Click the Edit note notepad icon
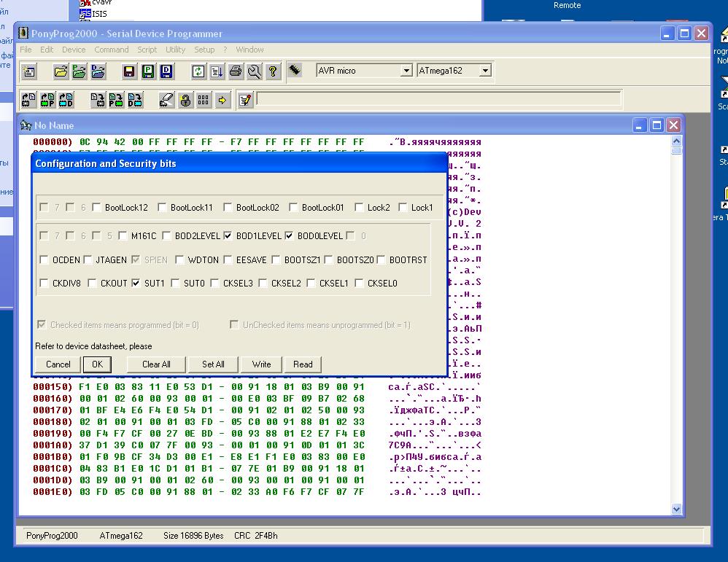This screenshot has width=728, height=562. [245, 100]
